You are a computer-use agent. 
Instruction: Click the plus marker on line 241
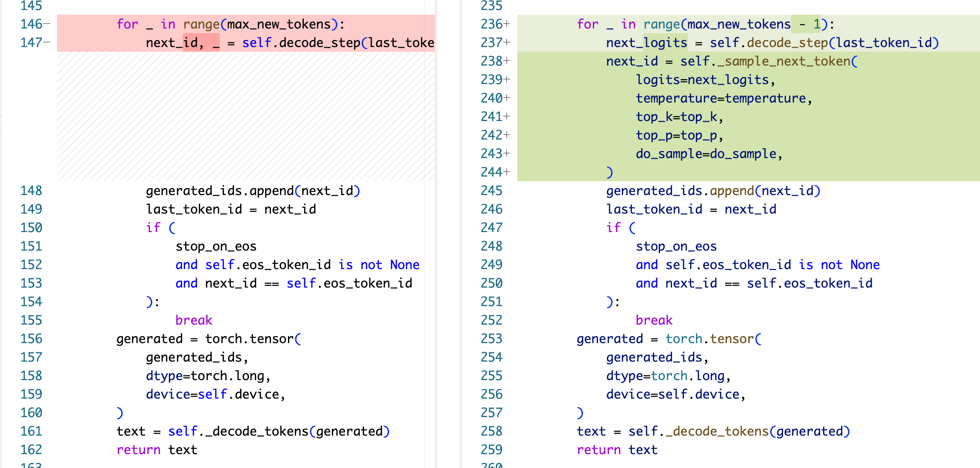pyautogui.click(x=507, y=116)
